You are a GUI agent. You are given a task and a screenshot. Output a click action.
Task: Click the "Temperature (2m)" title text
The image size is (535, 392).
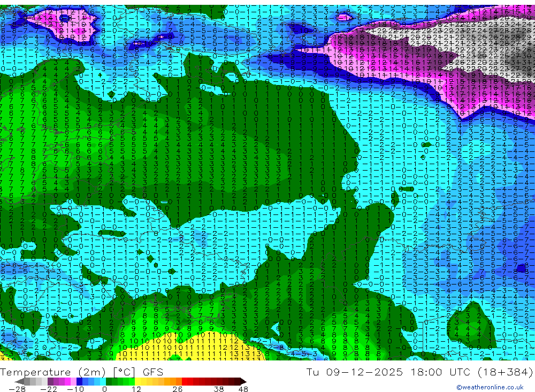[x=53, y=372]
